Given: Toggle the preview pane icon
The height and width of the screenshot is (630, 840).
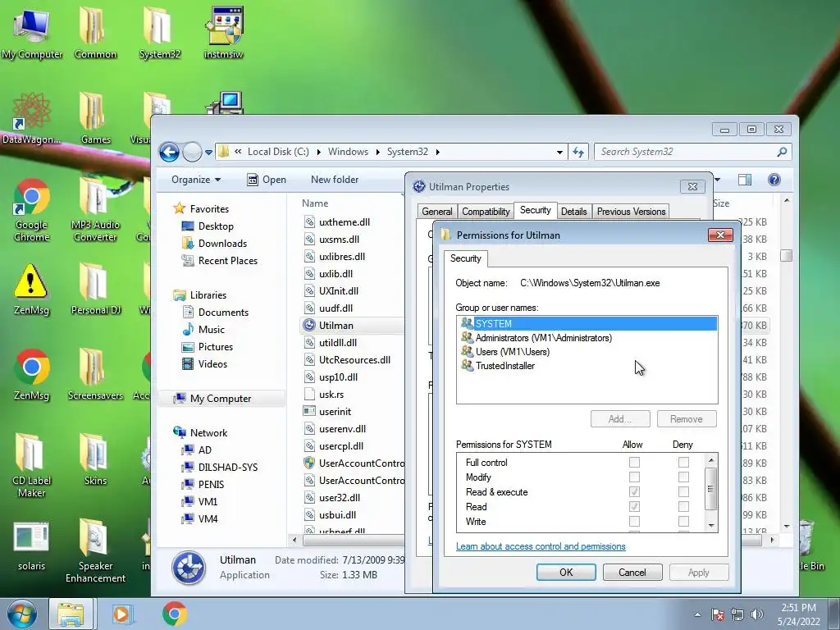Looking at the screenshot, I should click(x=745, y=180).
